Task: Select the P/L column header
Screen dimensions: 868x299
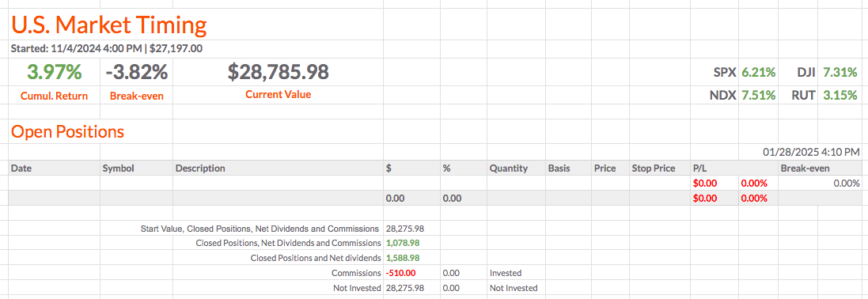Action: (699, 168)
